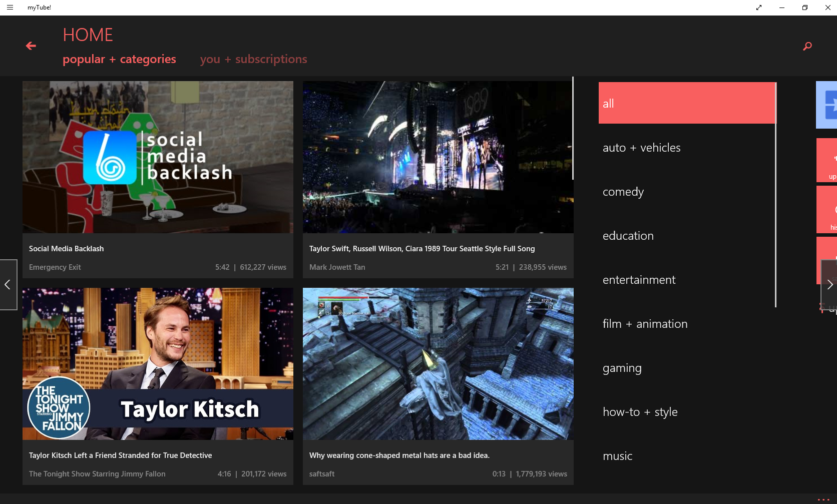Open the more options ellipsis in bottom corner
Screen dimensions: 837x504
pyautogui.click(x=823, y=499)
